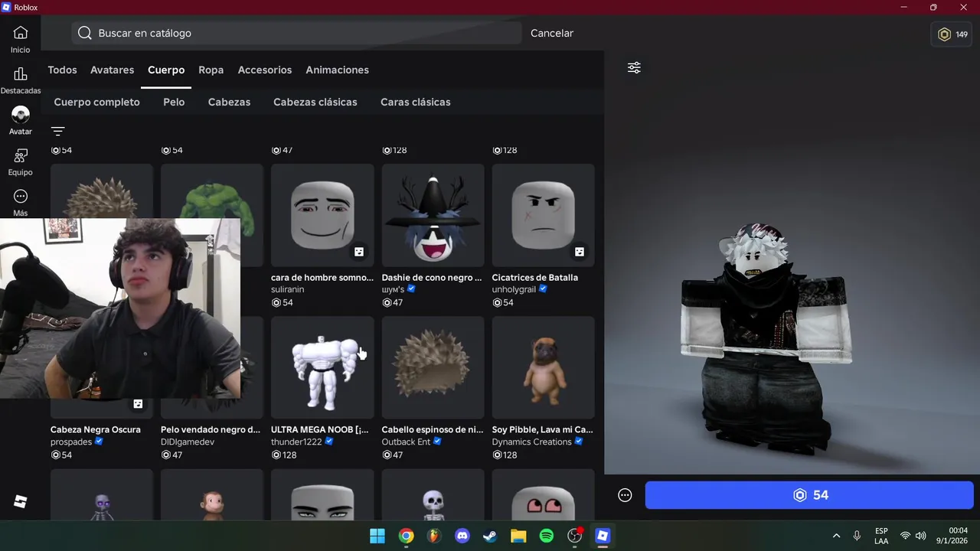Click the Roblox logo at sidebar bottom
This screenshot has height=551, width=980.
pos(21,502)
